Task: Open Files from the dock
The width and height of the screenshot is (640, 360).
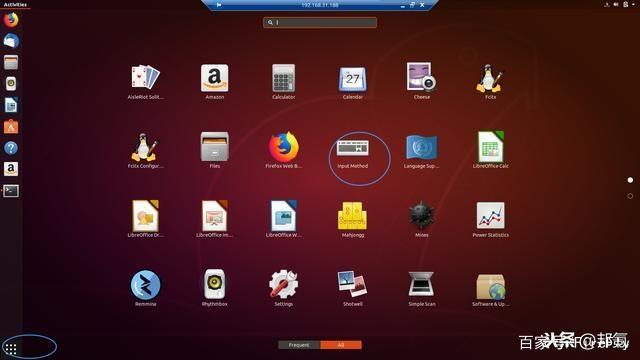Action: click(11, 62)
